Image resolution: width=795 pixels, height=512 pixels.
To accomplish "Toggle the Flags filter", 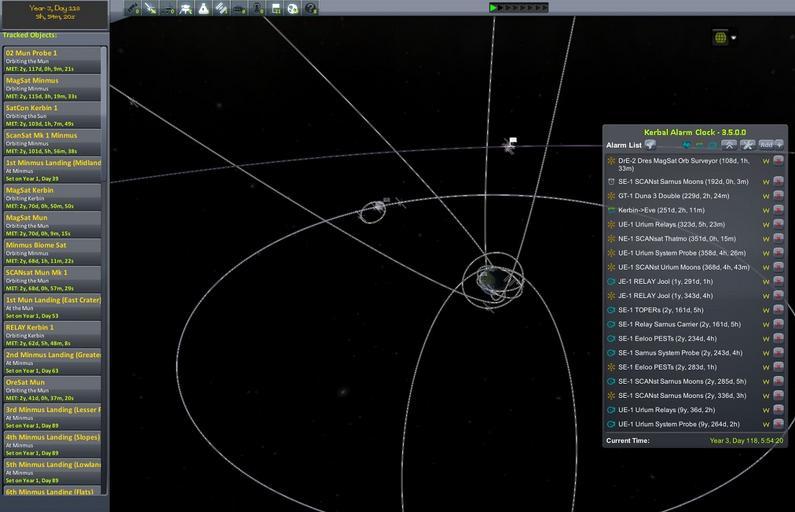I will [275, 8].
